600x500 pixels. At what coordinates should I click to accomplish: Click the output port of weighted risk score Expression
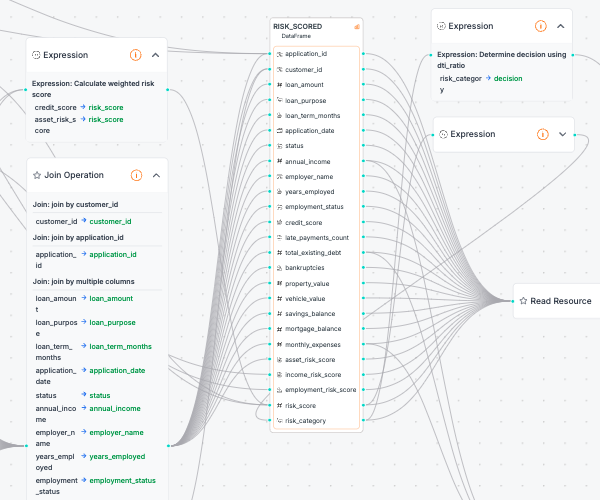pos(168,90)
